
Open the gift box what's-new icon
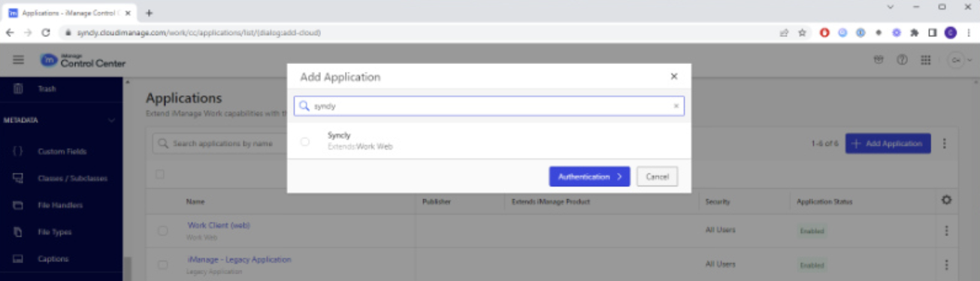point(878,60)
